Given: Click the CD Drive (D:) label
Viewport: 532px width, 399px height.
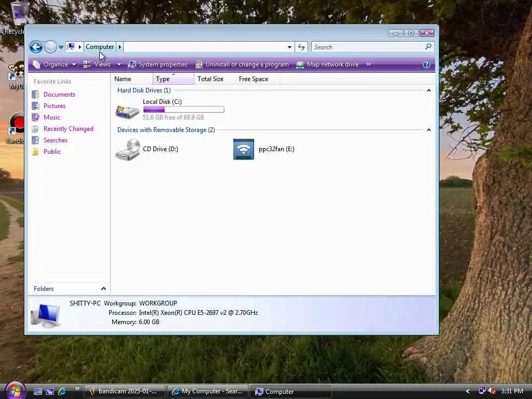Looking at the screenshot, I should [161, 149].
